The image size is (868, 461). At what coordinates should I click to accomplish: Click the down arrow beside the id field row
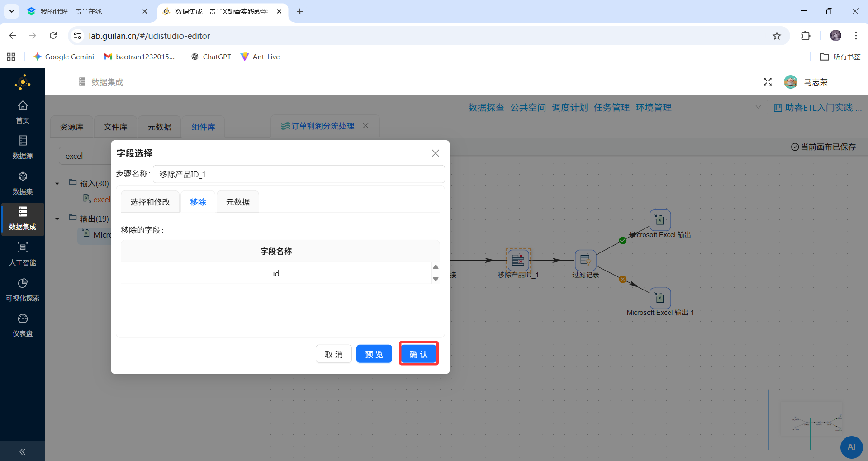click(436, 280)
